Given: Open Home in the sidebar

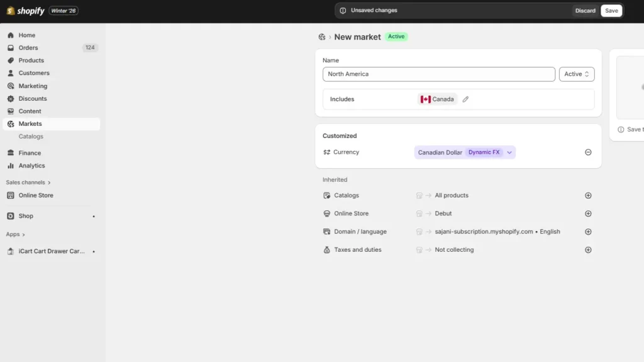Looking at the screenshot, I should [26, 35].
